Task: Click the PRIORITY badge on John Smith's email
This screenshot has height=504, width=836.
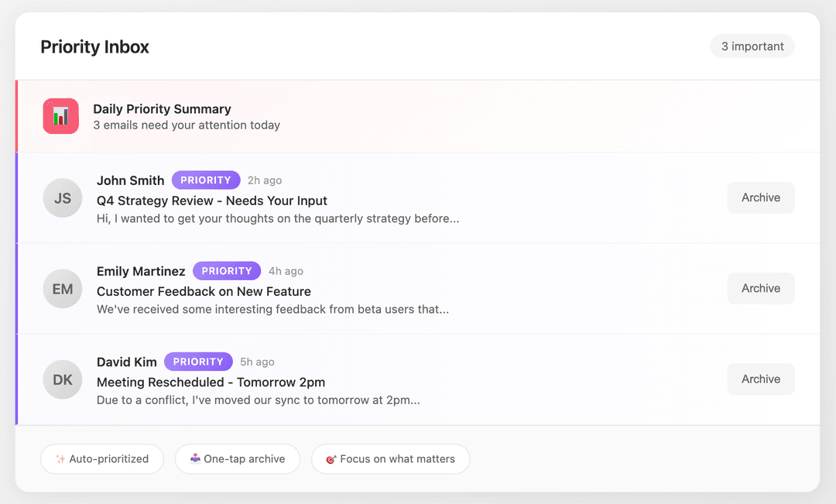Action: (x=206, y=180)
